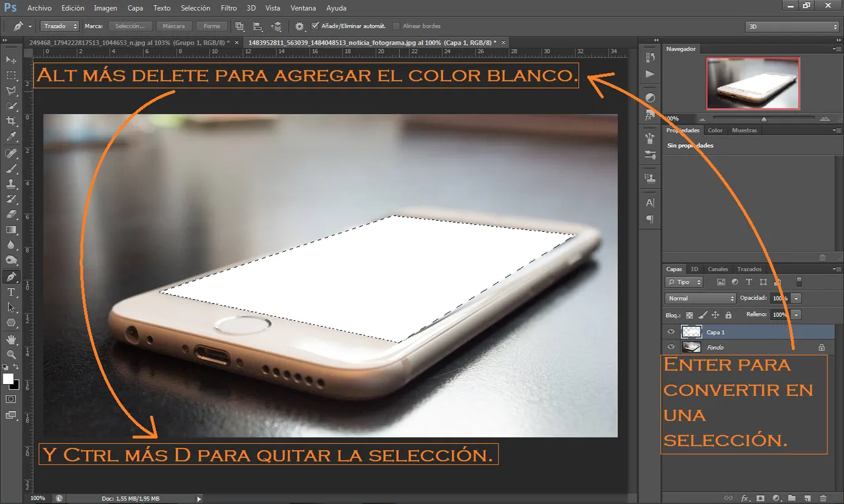This screenshot has width=844, height=504.
Task: Click Selección... button
Action: coord(131,26)
